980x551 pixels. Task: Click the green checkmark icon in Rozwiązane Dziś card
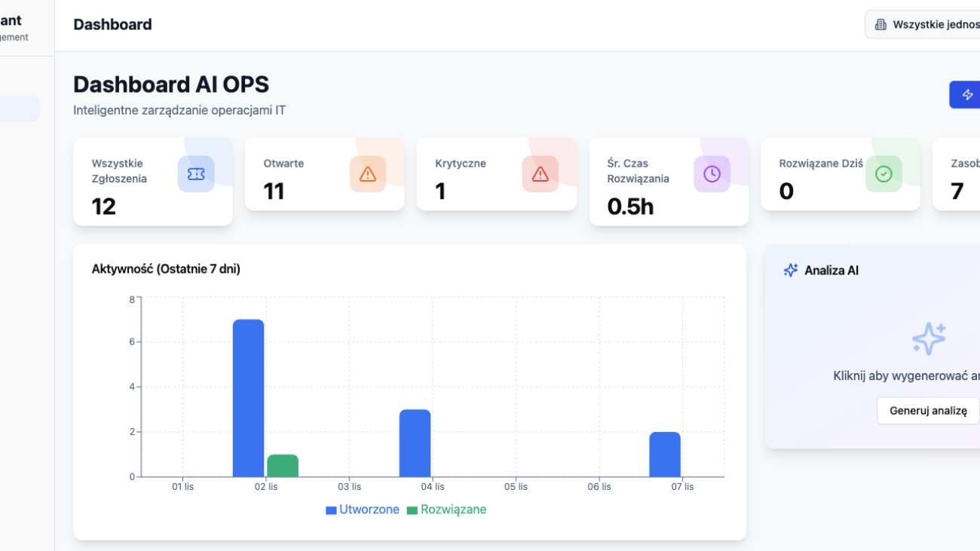884,174
